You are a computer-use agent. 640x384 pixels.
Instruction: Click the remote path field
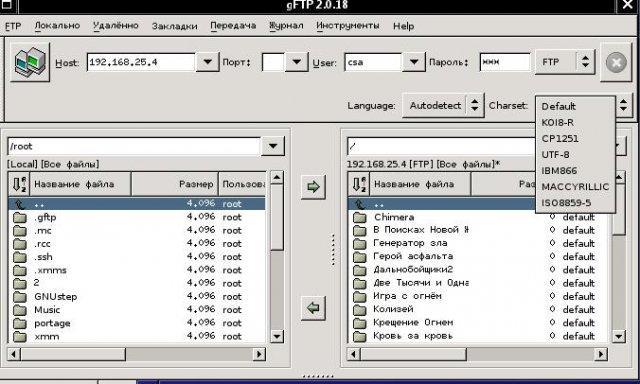point(441,146)
